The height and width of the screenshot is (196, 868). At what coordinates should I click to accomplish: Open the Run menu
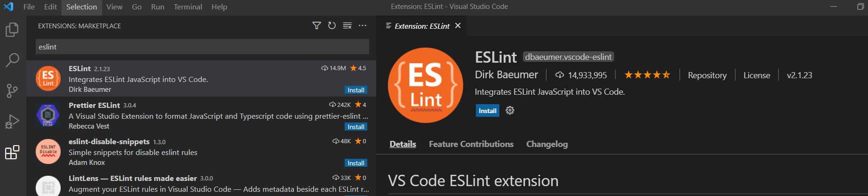click(x=158, y=7)
